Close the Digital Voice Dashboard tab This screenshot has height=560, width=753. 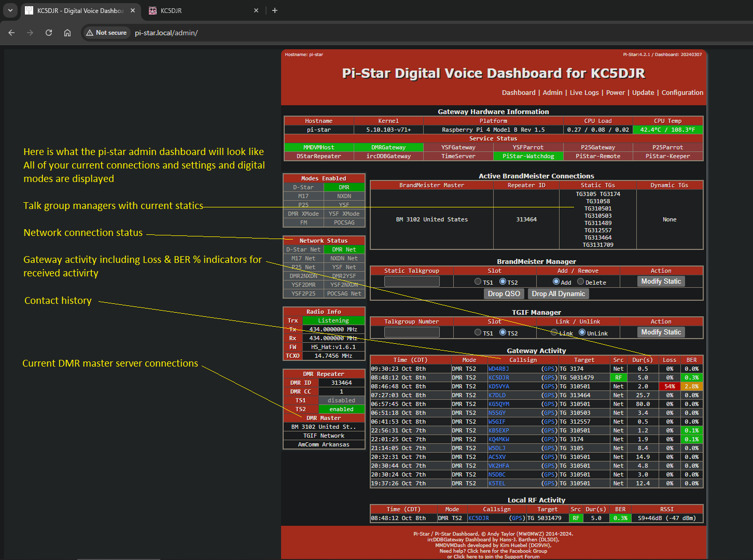(x=133, y=10)
